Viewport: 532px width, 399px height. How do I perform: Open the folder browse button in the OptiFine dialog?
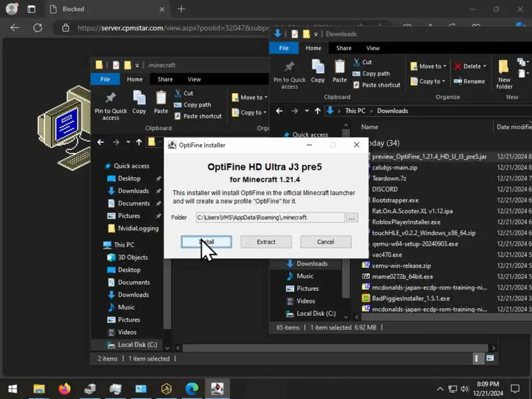click(352, 218)
